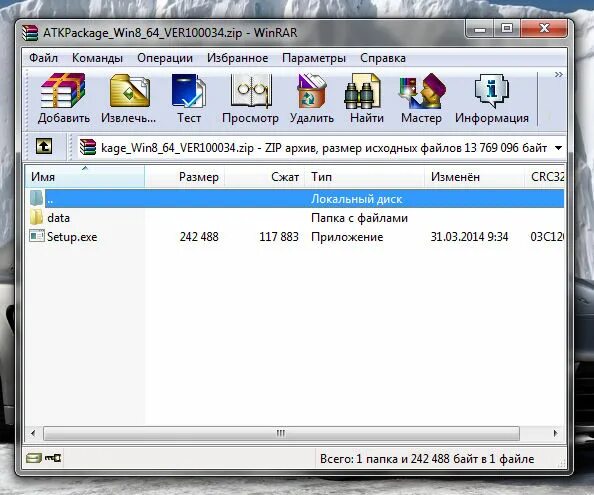
Task: Click the size value 242 488
Action: pos(199,237)
